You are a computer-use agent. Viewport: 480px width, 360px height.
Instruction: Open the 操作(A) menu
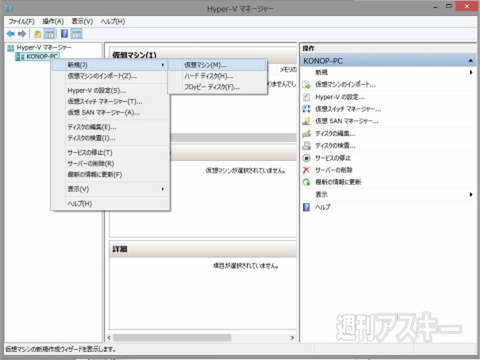coord(53,21)
